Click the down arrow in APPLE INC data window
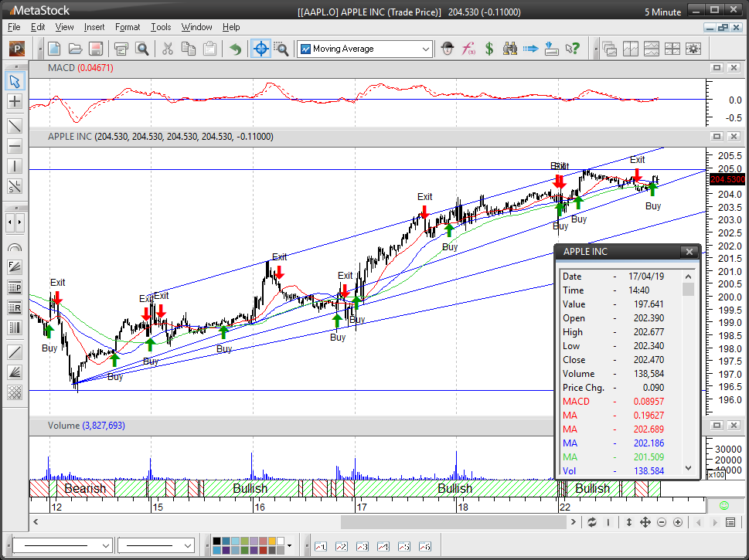 [689, 468]
